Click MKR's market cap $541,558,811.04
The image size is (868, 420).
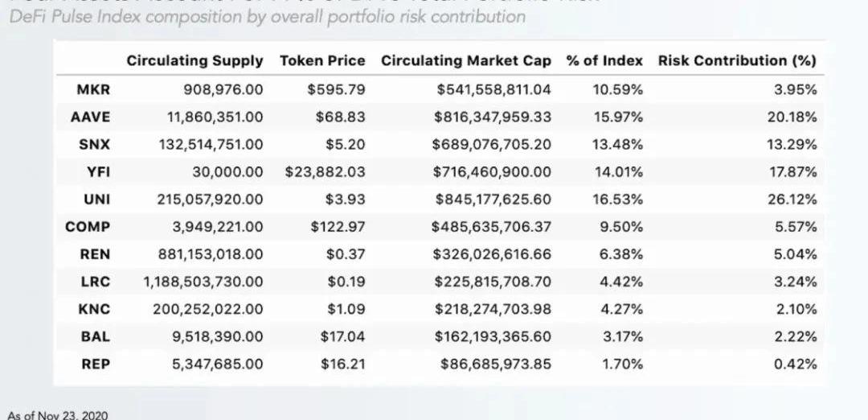pyautogui.click(x=493, y=89)
